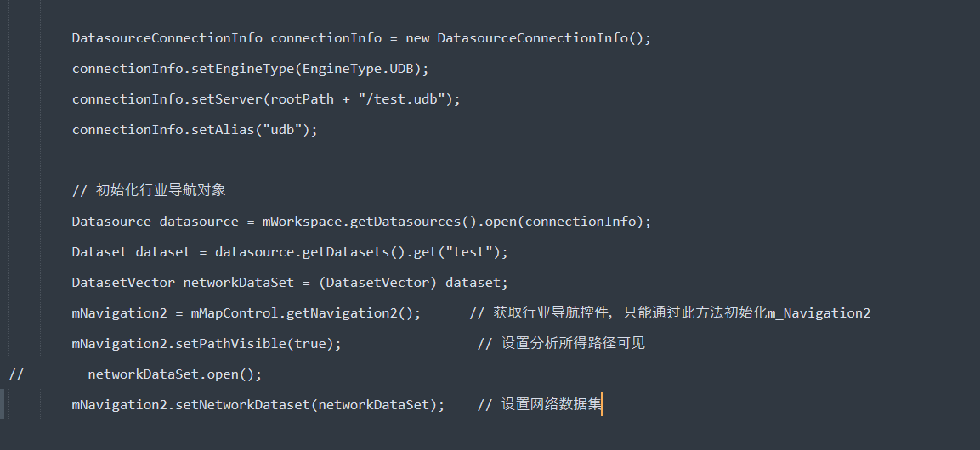
Task: Click the getDatasets() method call
Action: pos(354,252)
